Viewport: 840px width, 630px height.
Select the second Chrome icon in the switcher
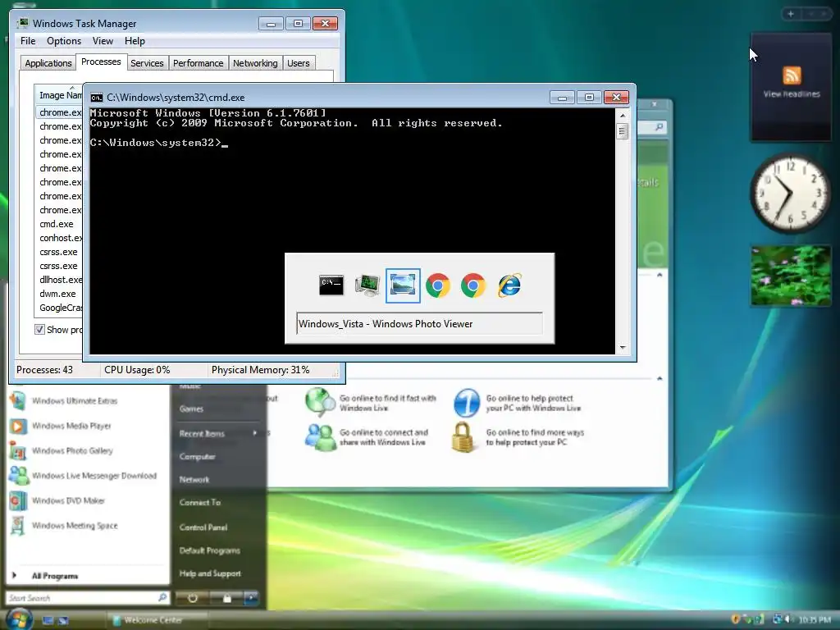[x=473, y=285]
